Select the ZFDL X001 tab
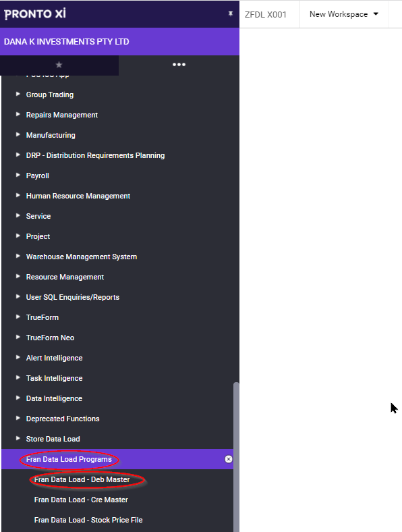Viewport: 402px width, 532px height. click(x=266, y=15)
